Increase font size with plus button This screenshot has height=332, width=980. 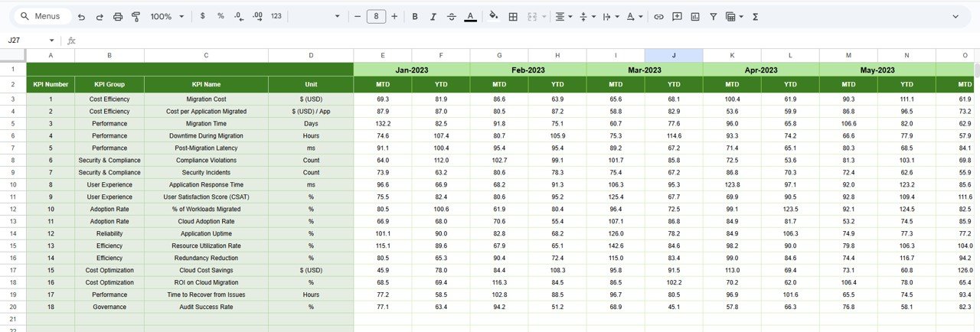point(394,16)
